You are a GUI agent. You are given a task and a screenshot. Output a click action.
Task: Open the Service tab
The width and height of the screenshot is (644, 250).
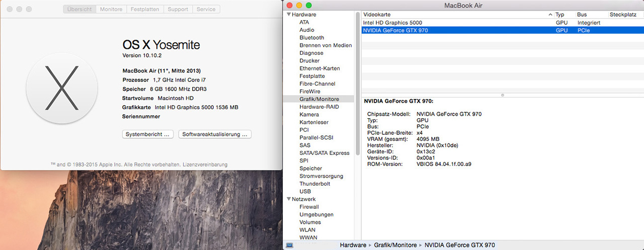click(206, 9)
